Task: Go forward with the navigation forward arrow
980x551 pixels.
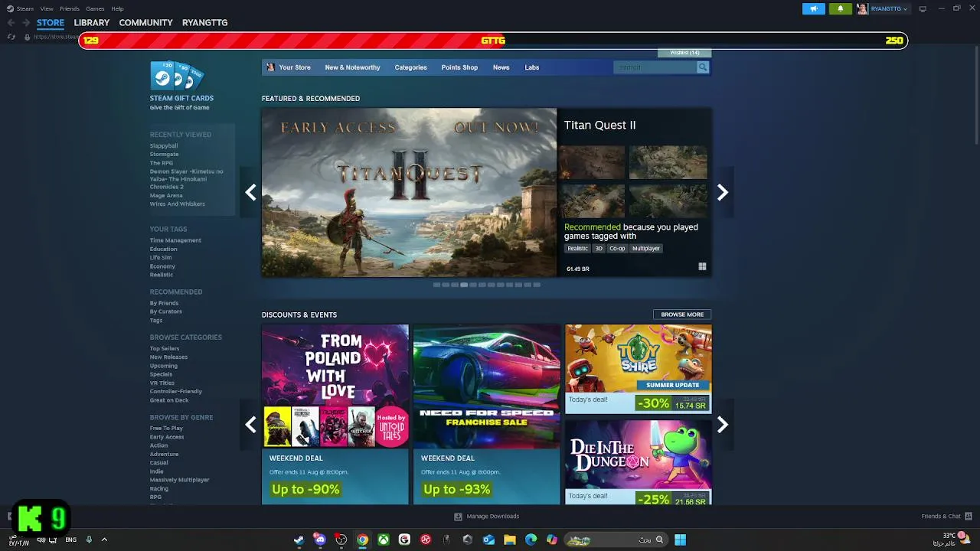Action: (x=26, y=22)
